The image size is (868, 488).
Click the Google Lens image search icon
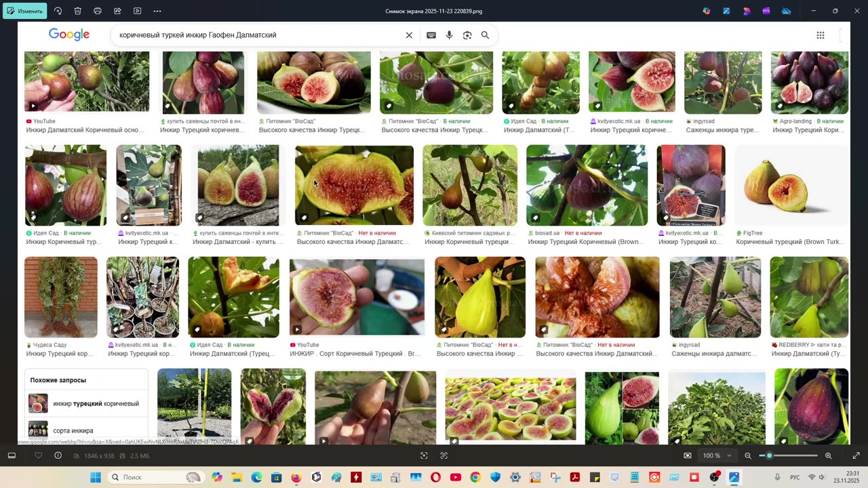467,35
